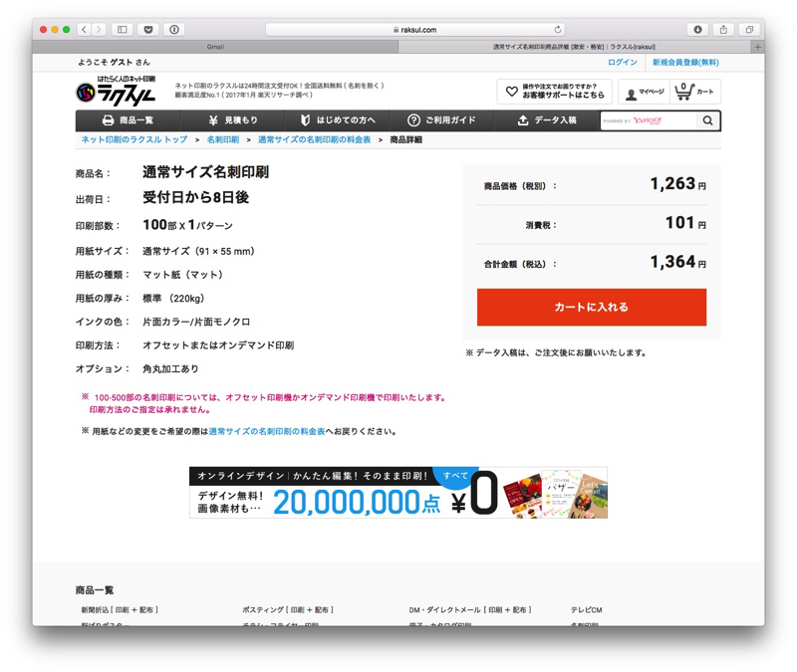Image resolution: width=797 pixels, height=672 pixels.
Task: Open the ご利用ガイド menu
Action: point(441,120)
